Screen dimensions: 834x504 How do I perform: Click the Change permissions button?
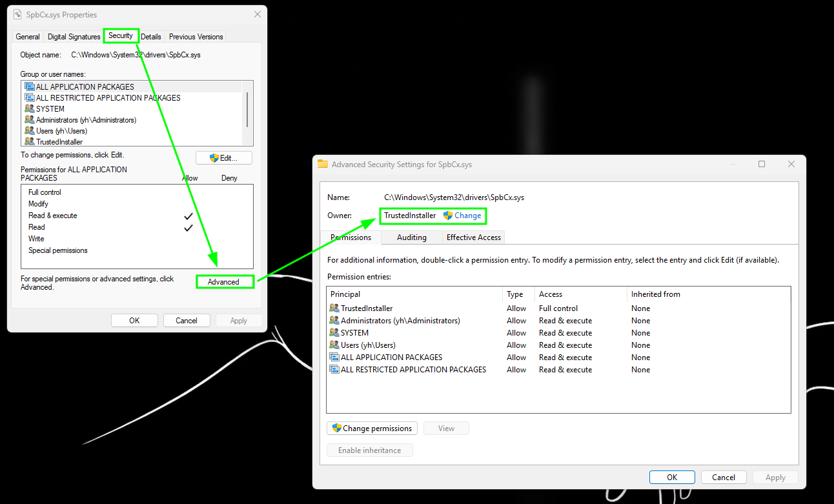(372, 428)
